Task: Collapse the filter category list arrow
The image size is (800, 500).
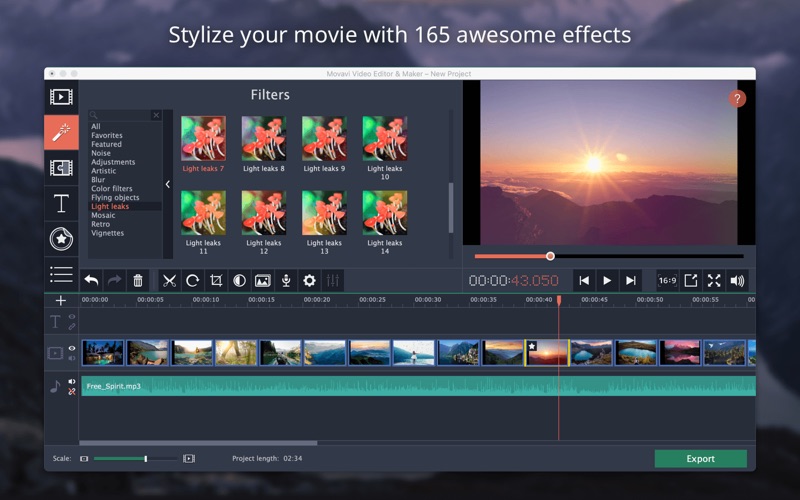Action: click(x=167, y=184)
